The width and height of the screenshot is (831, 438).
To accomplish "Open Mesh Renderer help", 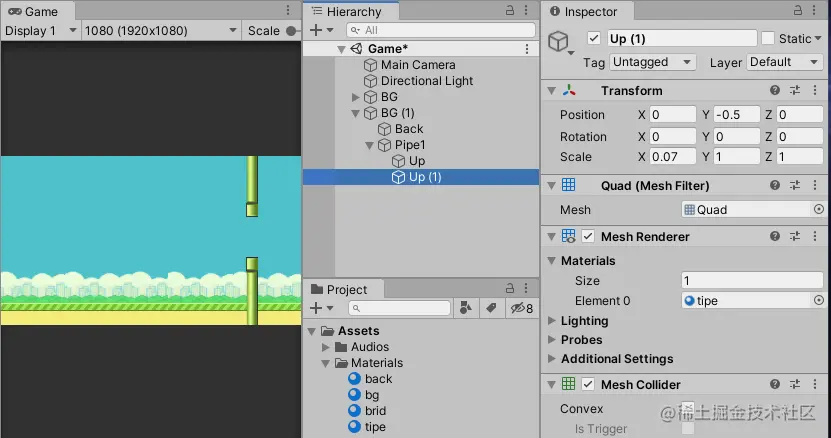I will point(775,236).
